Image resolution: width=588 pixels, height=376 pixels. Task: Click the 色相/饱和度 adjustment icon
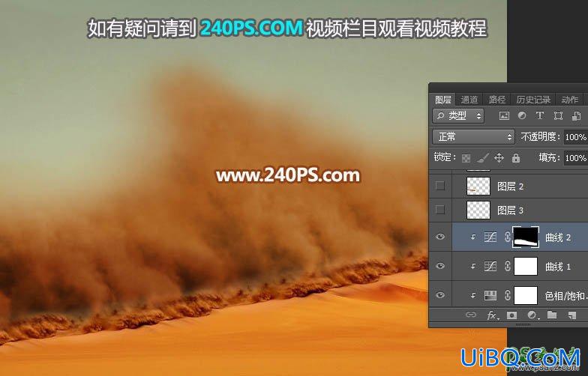point(490,295)
